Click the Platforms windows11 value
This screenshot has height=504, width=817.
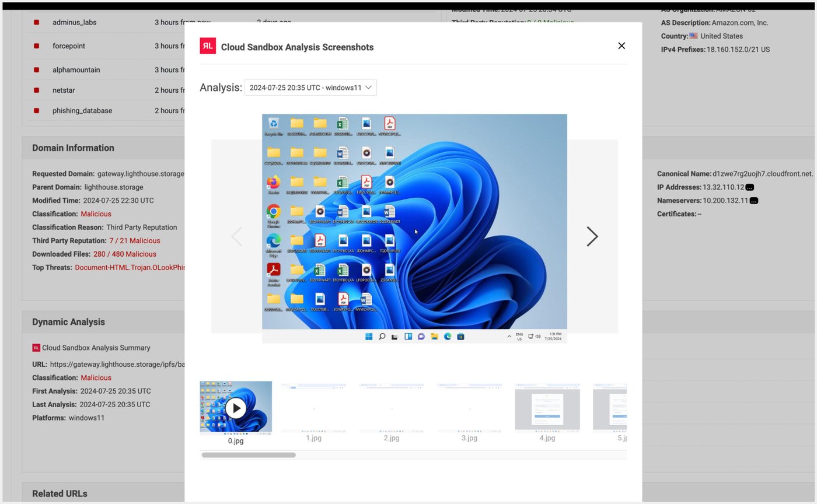(x=86, y=418)
